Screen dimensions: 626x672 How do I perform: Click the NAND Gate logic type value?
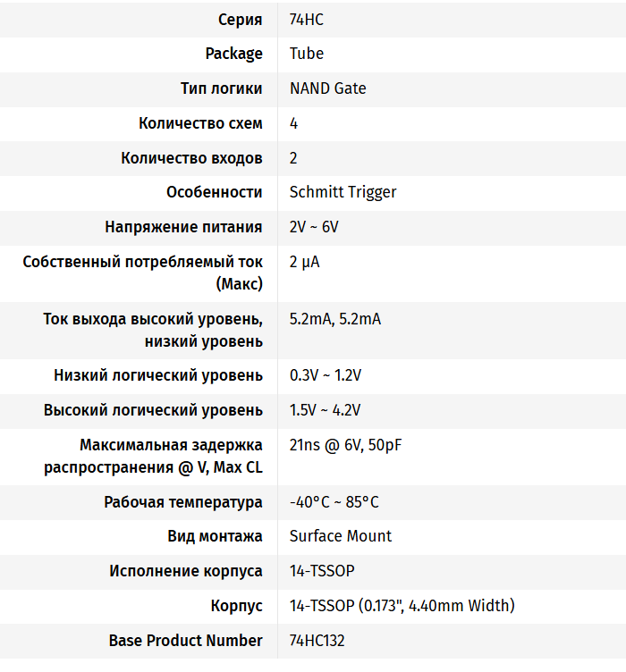(327, 88)
